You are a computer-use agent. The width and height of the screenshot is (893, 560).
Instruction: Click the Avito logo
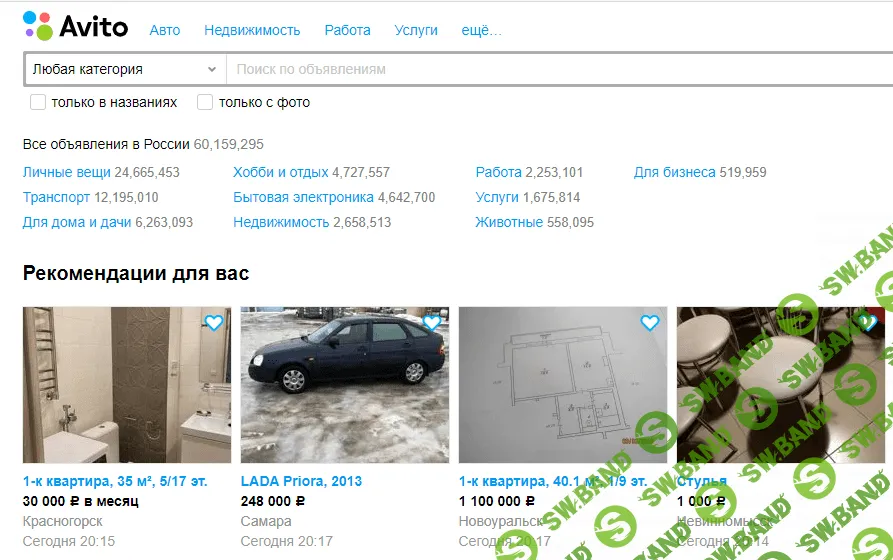point(75,26)
